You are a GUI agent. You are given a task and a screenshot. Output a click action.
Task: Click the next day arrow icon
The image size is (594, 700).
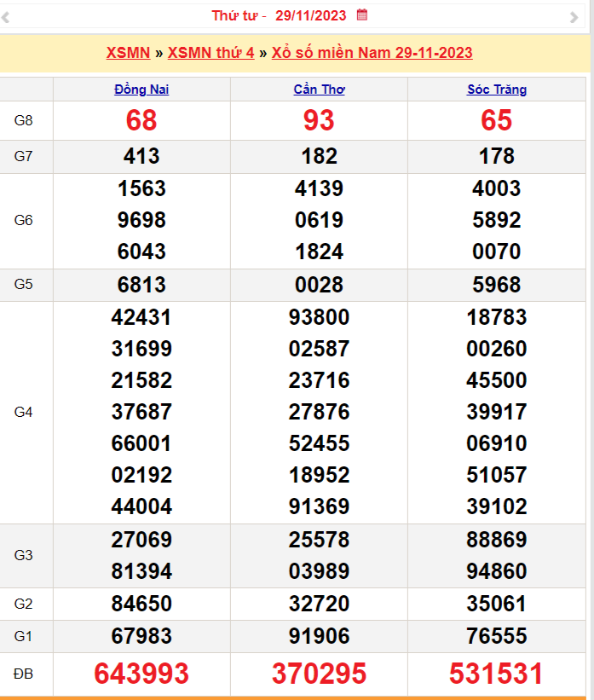coord(574,17)
